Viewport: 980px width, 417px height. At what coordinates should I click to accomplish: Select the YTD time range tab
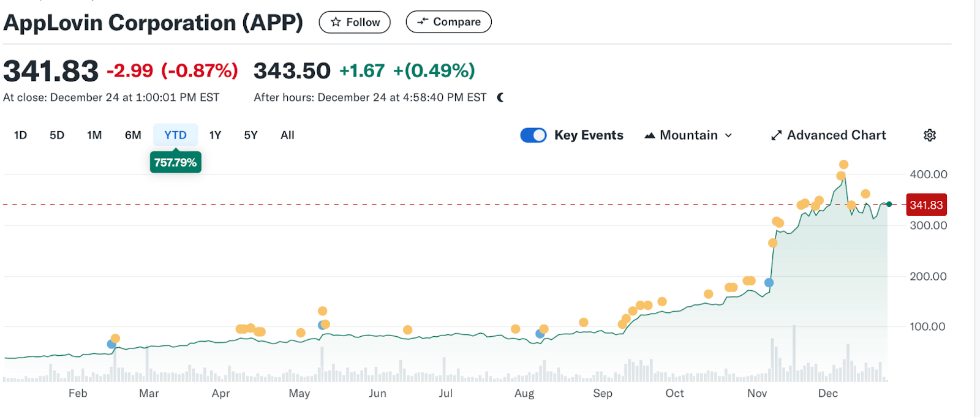[175, 135]
